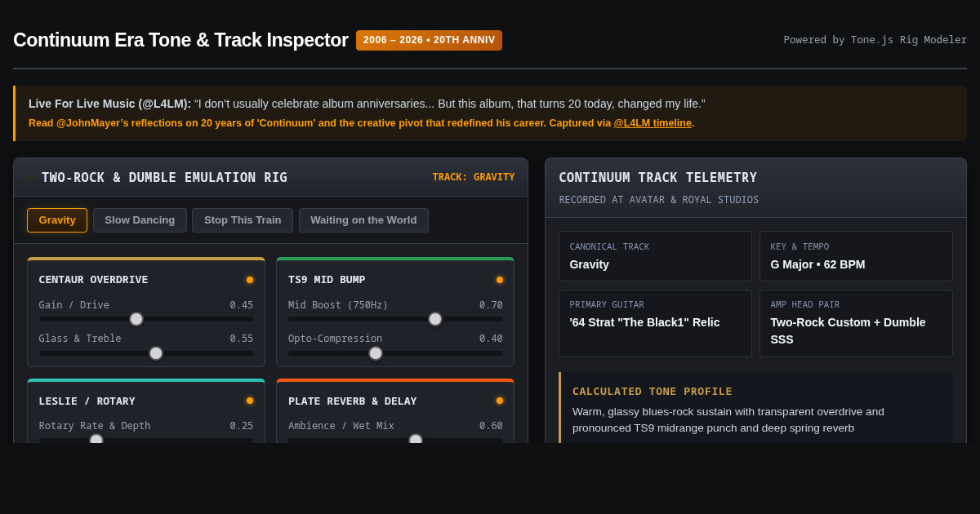980x514 pixels.
Task: Toggle the Centaur Overdrive pedal LED
Action: (x=250, y=280)
